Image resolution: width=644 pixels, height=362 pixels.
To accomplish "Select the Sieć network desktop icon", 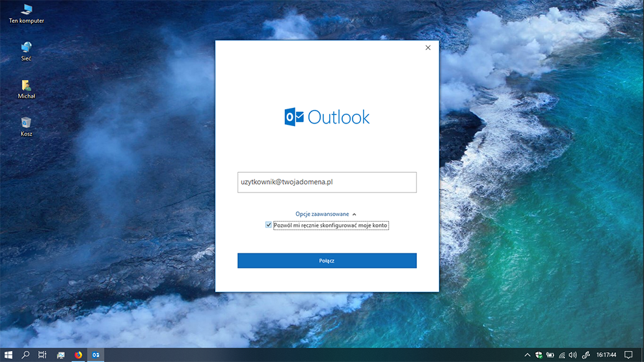I will (x=26, y=49).
